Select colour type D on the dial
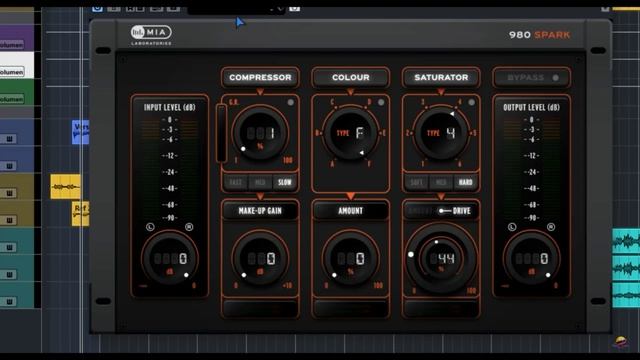This screenshot has height=360, width=640. pyautogui.click(x=369, y=102)
